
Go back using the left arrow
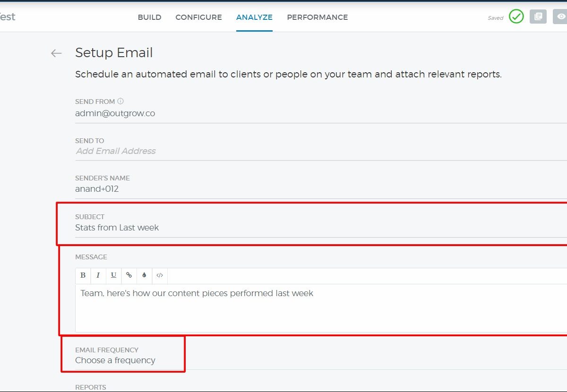56,53
